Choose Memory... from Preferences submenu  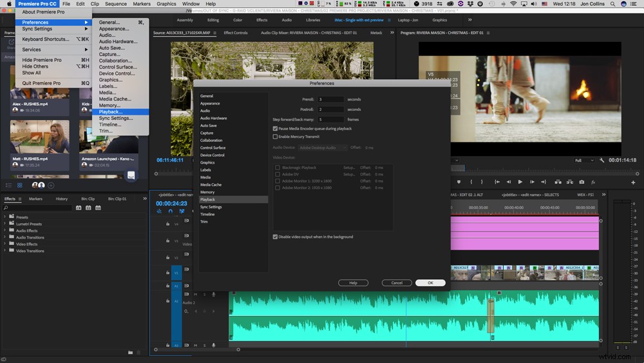coord(109,105)
